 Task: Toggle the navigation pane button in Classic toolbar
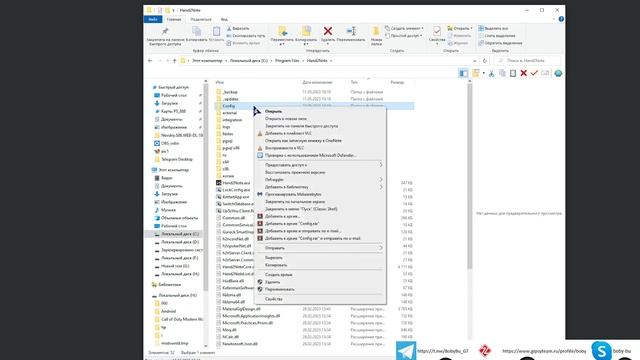point(463,73)
